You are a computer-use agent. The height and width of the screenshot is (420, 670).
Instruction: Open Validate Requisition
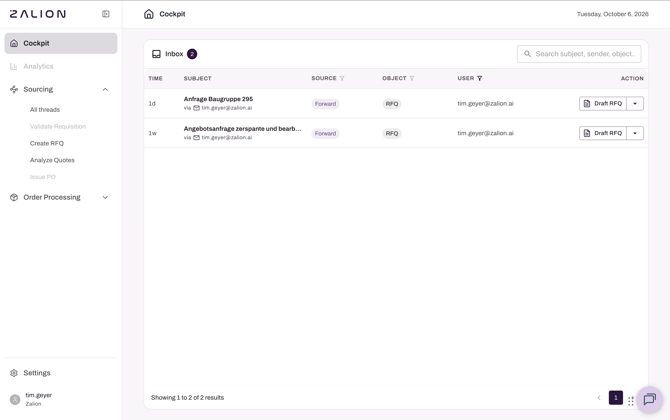58,126
